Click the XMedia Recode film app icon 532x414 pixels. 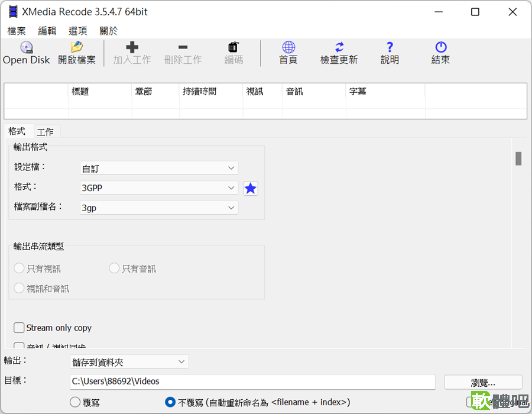(x=13, y=12)
